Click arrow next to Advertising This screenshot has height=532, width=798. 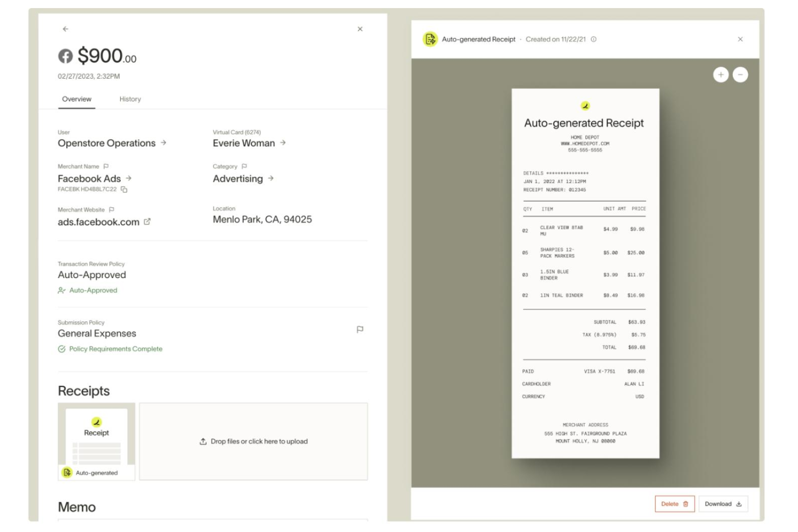coord(271,178)
